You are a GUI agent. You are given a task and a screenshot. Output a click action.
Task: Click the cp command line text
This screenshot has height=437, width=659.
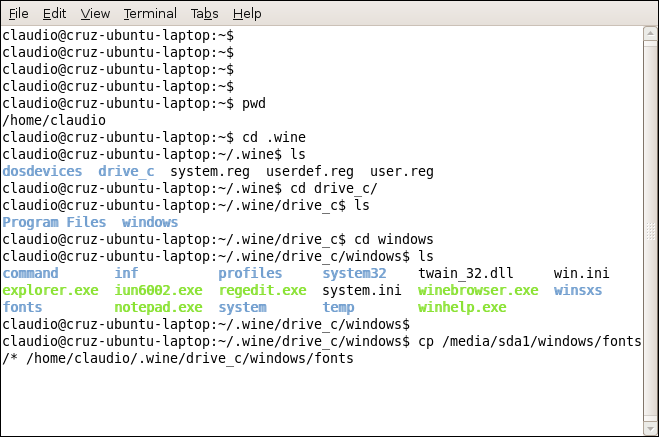[x=510, y=341]
